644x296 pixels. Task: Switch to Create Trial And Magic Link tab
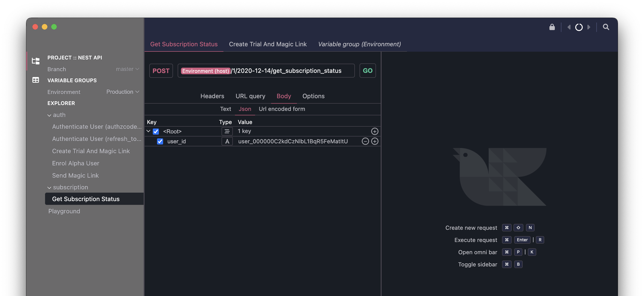pyautogui.click(x=268, y=44)
